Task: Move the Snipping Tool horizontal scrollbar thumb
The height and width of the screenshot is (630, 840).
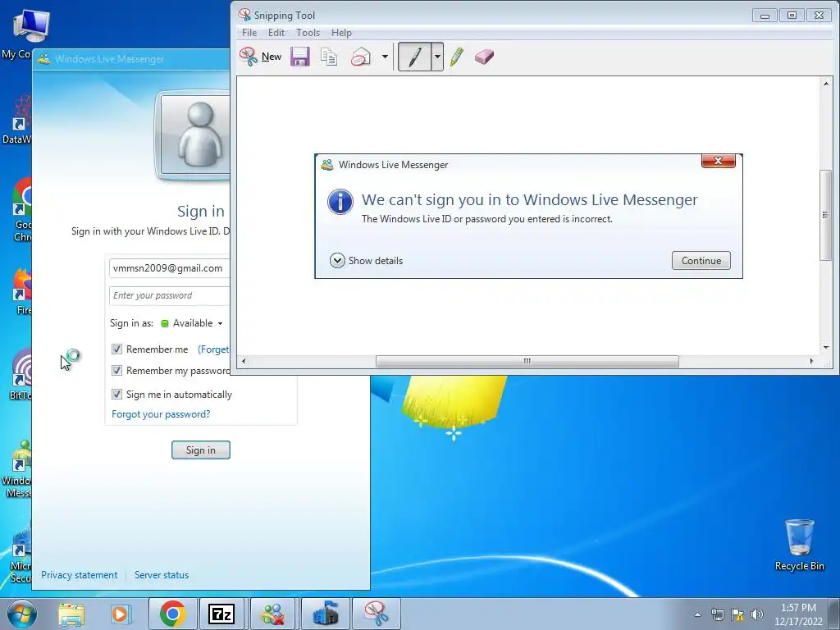Action: (527, 361)
